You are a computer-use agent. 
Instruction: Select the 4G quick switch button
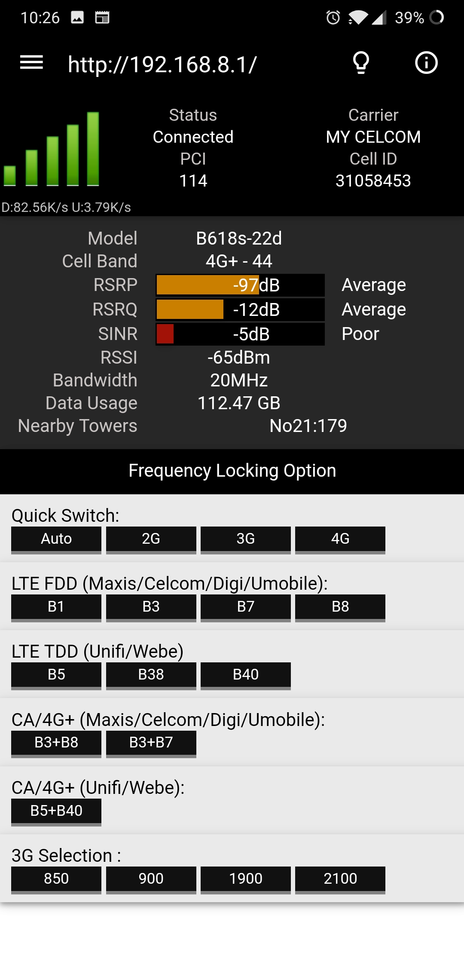pos(340,540)
